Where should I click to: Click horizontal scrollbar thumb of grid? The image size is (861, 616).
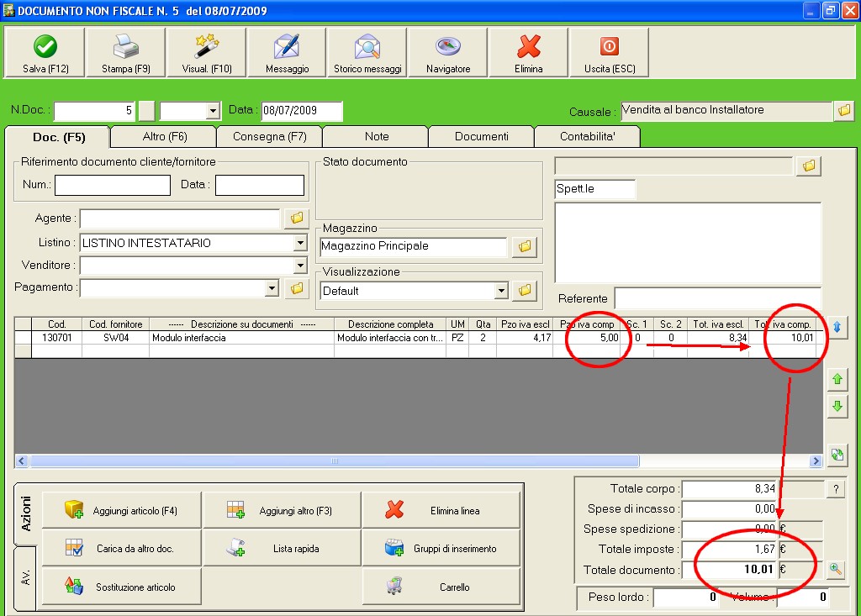[335, 461]
